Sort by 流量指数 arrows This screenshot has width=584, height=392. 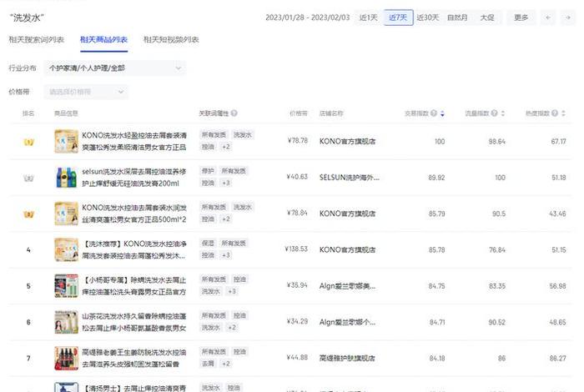(x=503, y=113)
